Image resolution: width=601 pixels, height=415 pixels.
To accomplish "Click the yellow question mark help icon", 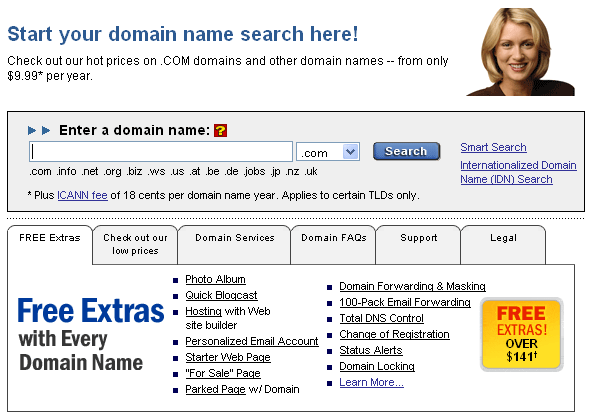I will [x=220, y=130].
